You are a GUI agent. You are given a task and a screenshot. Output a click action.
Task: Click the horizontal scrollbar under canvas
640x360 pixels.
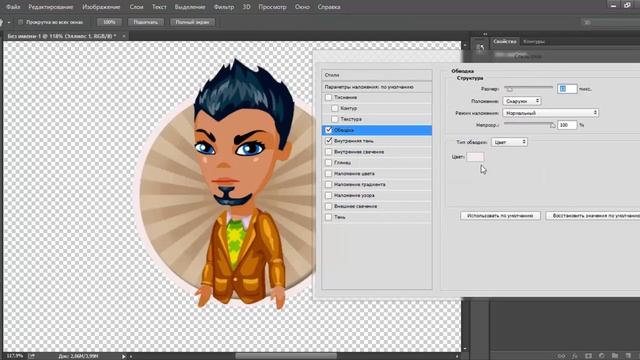pyautogui.click(x=286, y=356)
